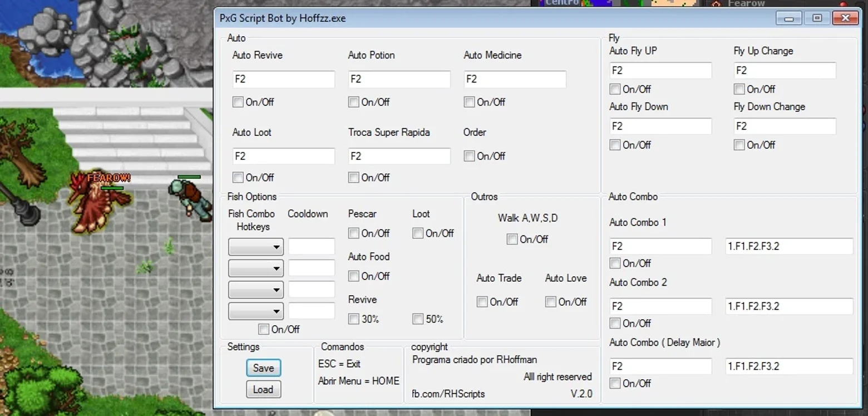Toggle the Fly Down Change checkbox
This screenshot has width=868, height=416.
(x=739, y=145)
